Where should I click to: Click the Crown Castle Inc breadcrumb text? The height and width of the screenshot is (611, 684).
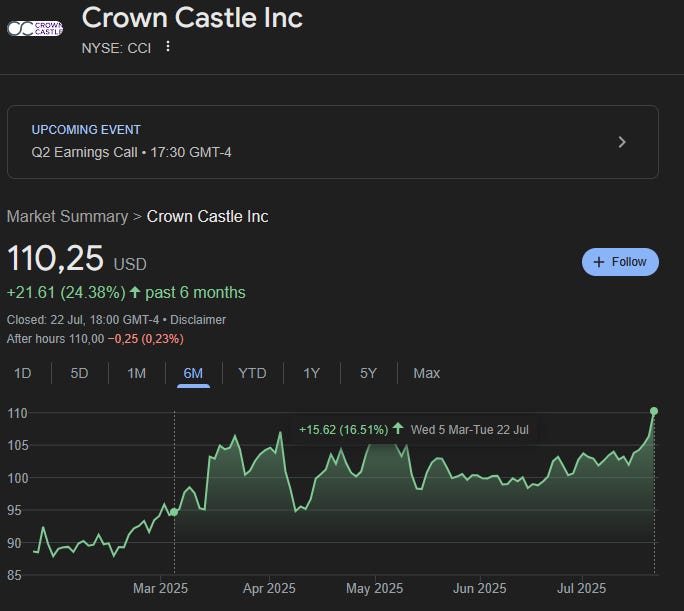[208, 216]
